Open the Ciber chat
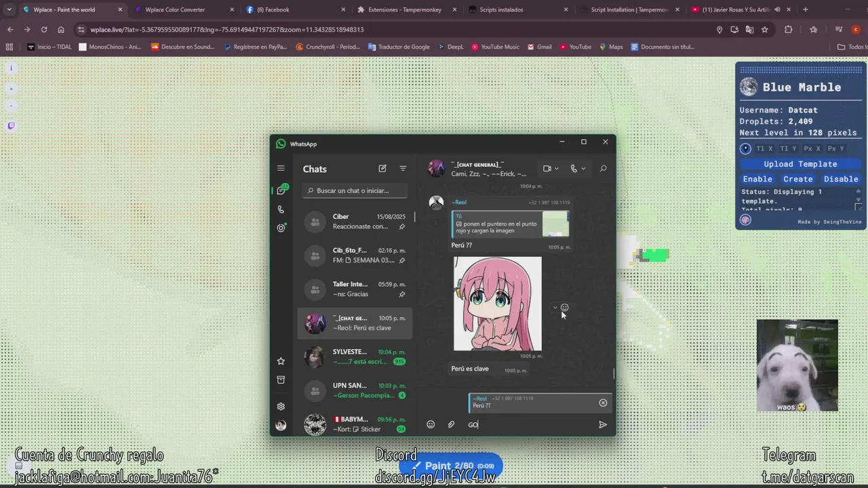The height and width of the screenshot is (488, 868). pos(355,222)
